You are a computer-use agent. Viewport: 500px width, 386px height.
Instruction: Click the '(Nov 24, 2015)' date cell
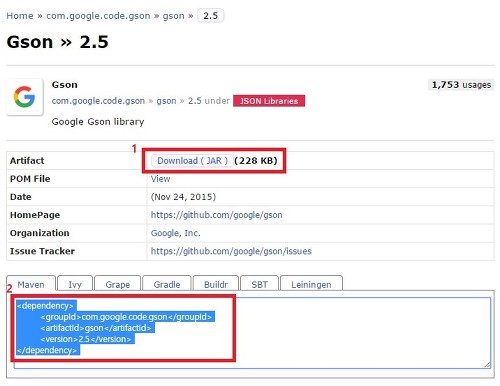tap(183, 197)
